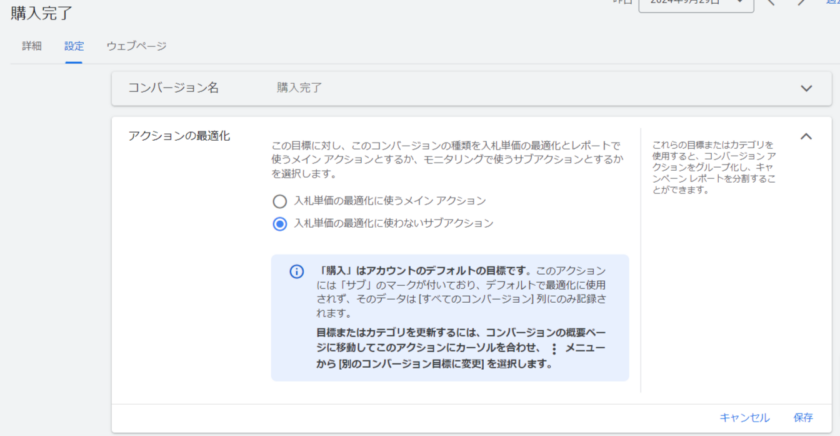The height and width of the screenshot is (436, 840).
Task: Select 入札単価の最適化に使うメイン アクション radio button
Action: coord(280,200)
